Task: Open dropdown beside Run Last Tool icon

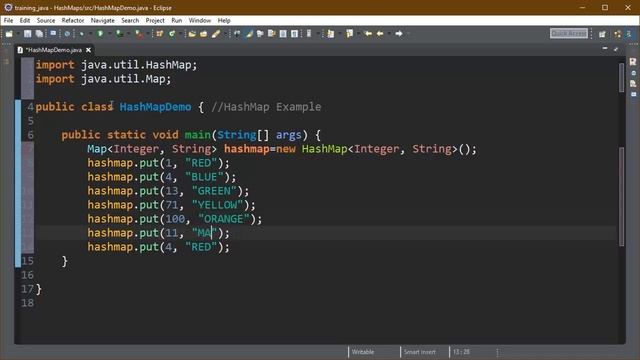Action: click(x=129, y=34)
